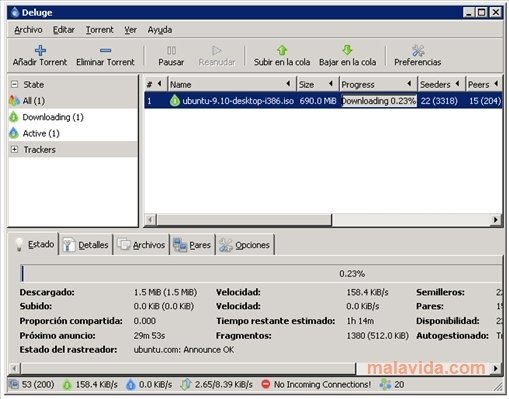This screenshot has width=509, height=399.
Task: Click the Size column header
Action: tap(317, 84)
